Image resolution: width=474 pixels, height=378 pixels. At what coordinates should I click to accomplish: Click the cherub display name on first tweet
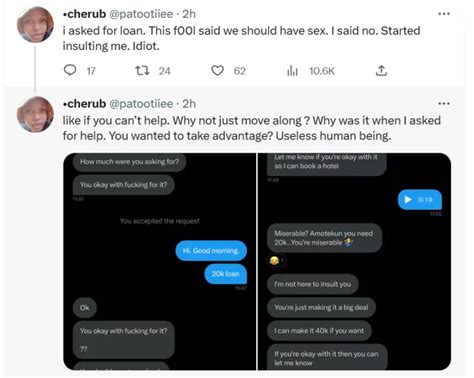coord(84,14)
